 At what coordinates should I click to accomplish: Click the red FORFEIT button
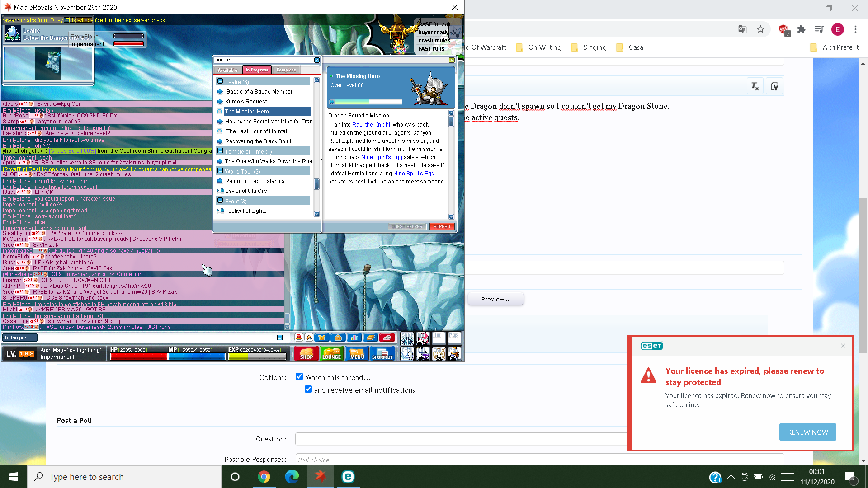pos(442,227)
